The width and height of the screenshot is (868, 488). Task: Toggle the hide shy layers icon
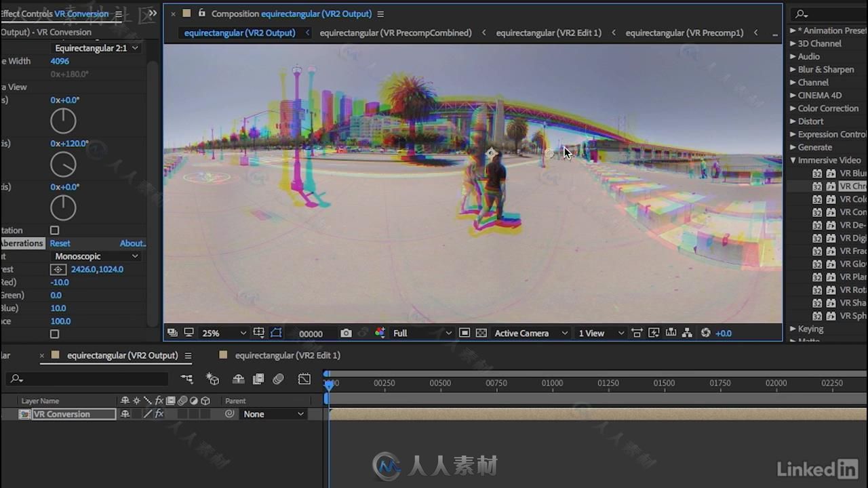point(238,379)
